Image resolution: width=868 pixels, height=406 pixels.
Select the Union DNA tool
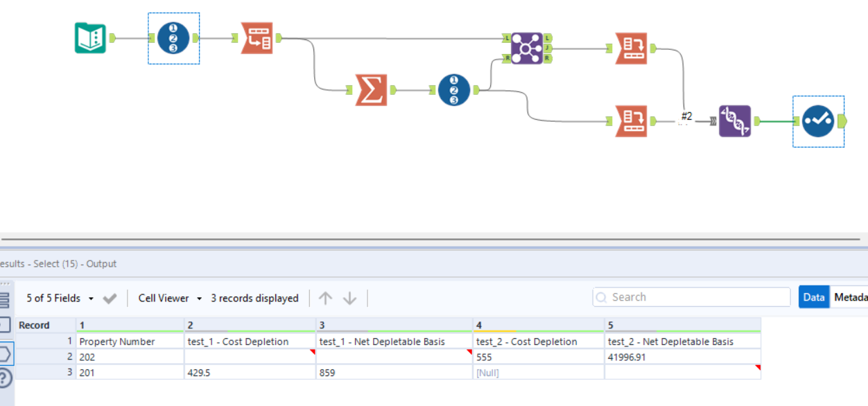[x=735, y=121]
